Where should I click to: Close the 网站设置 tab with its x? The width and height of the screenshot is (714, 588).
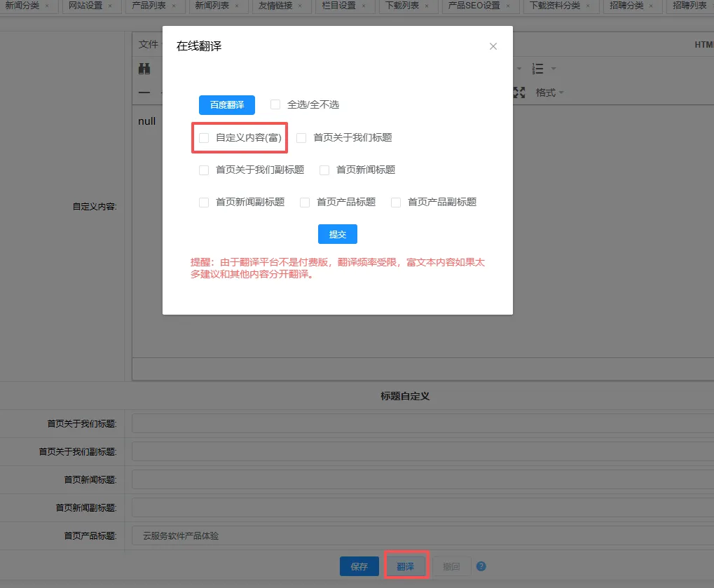click(110, 6)
